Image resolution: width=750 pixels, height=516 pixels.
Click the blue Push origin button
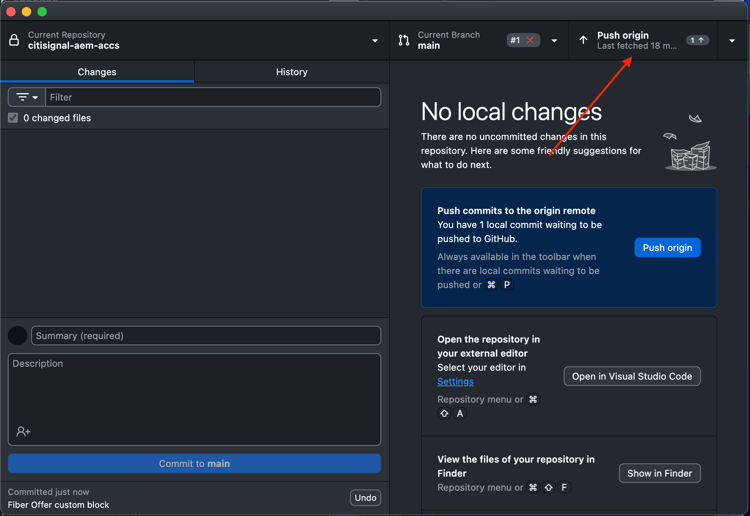[x=667, y=248]
